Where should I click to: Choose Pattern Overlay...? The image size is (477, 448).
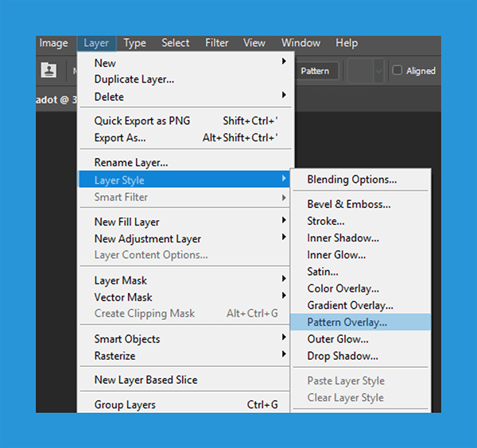[361, 322]
